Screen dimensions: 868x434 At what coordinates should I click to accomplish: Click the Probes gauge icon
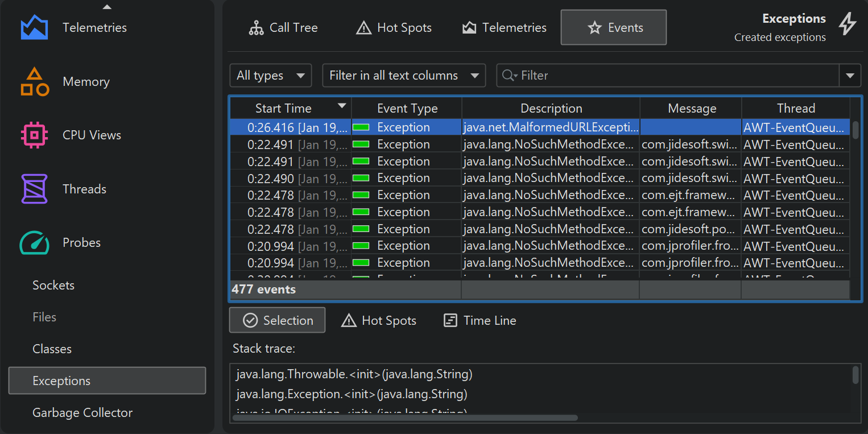34,243
